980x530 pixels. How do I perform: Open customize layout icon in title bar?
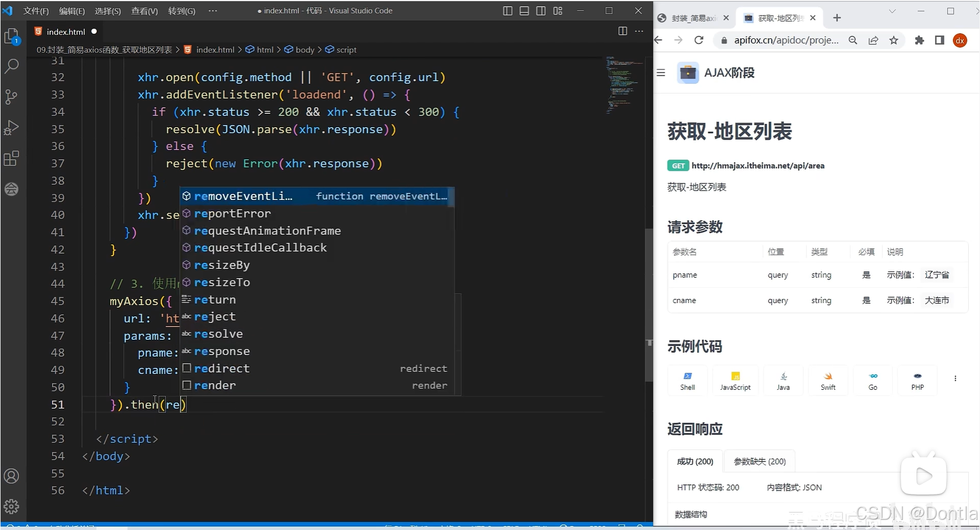558,11
